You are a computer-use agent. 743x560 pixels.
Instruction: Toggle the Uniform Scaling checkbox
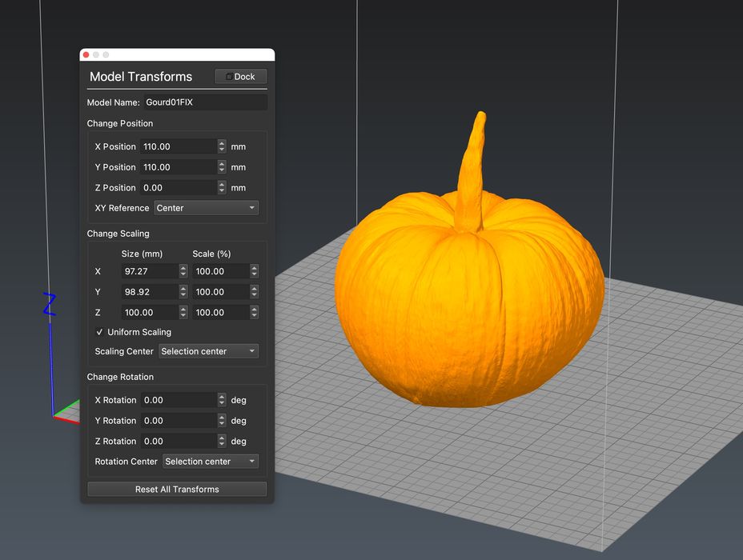tap(100, 332)
